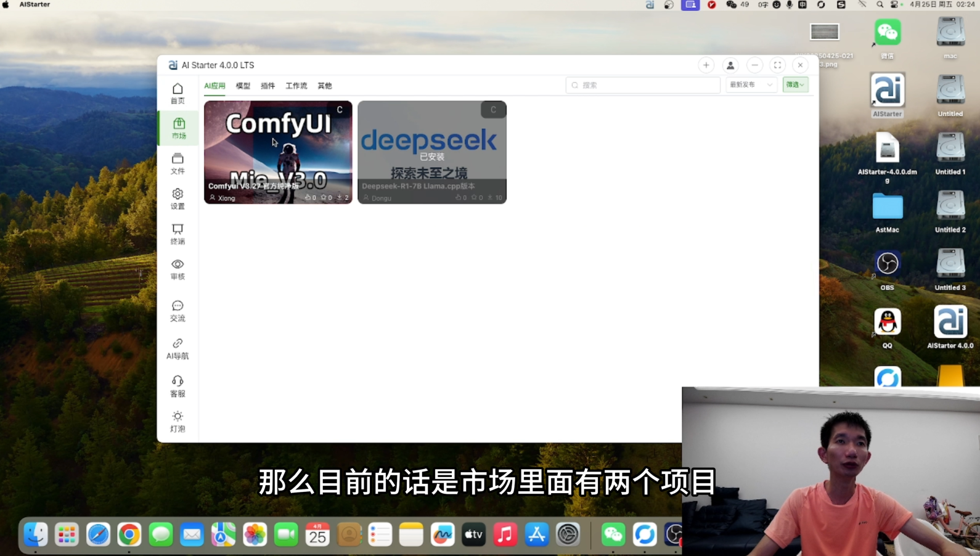The width and height of the screenshot is (980, 556).
Task: Open Music from the Dock
Action: 505,534
